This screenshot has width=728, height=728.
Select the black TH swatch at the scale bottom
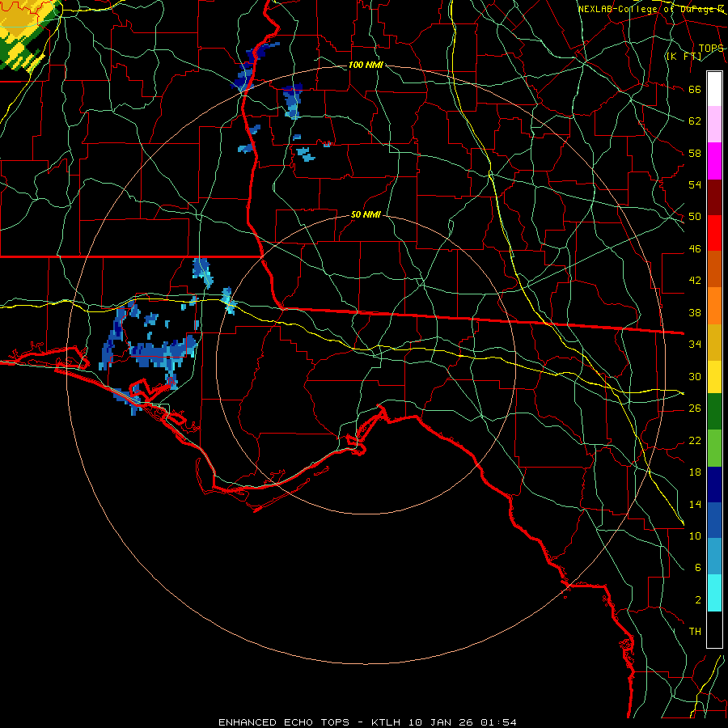point(714,629)
